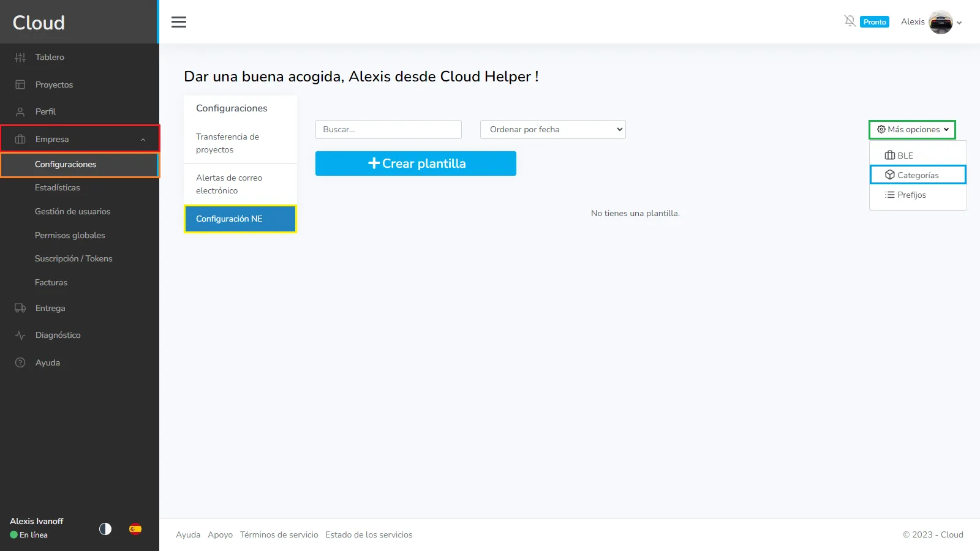Open the Estado de los servicios link
Viewport: 980px width, 551px height.
tap(369, 535)
